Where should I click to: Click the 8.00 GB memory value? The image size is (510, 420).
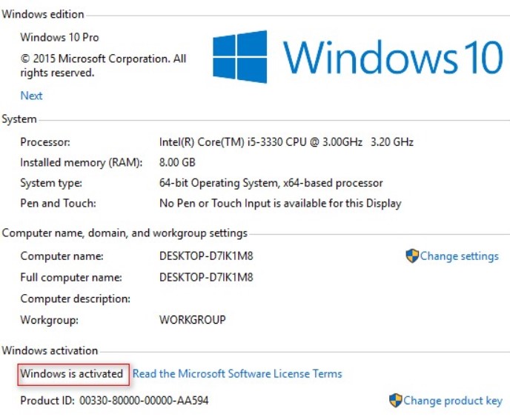pos(177,162)
